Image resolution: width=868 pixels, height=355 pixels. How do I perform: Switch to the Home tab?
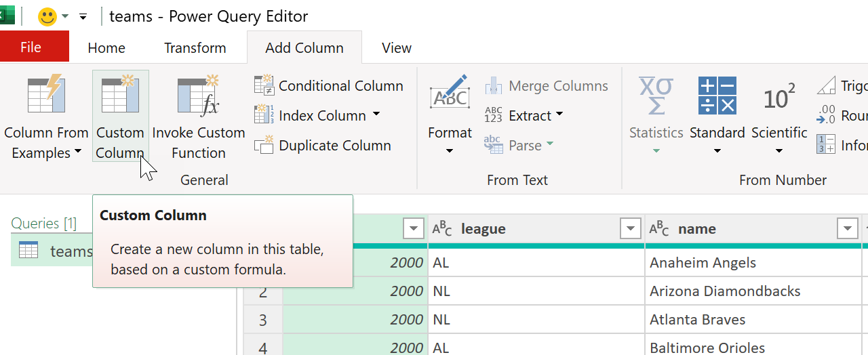coord(106,48)
